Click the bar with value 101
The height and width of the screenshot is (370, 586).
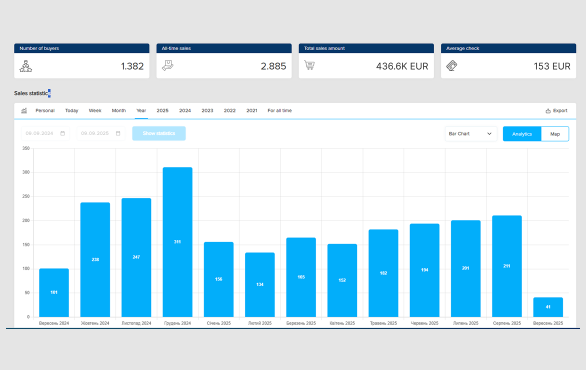click(x=54, y=293)
